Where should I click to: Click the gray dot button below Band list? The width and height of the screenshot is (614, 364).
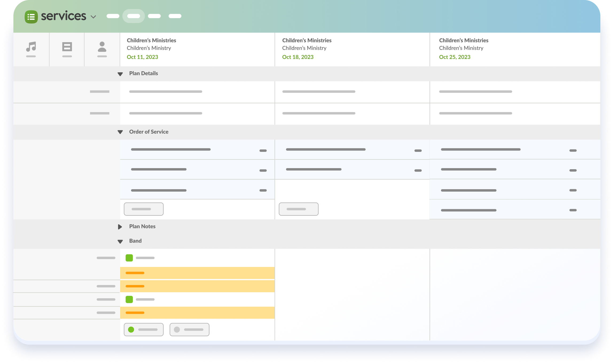(x=189, y=330)
